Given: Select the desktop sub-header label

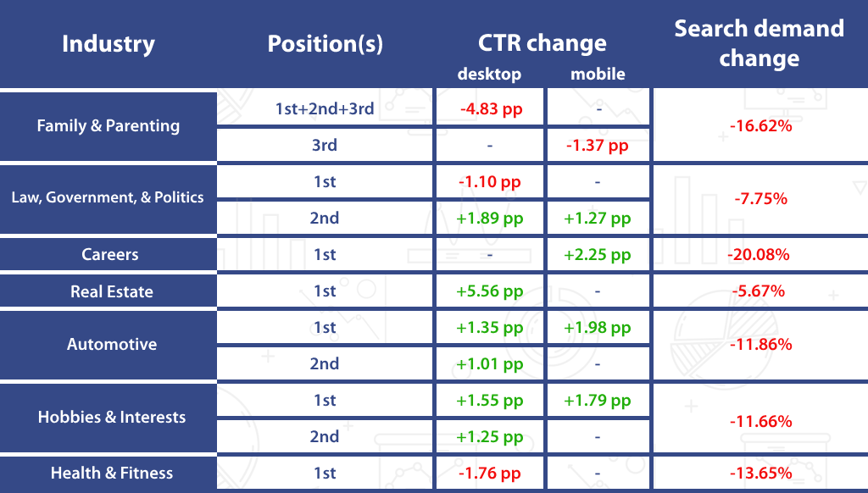Looking at the screenshot, I should pos(489,74).
